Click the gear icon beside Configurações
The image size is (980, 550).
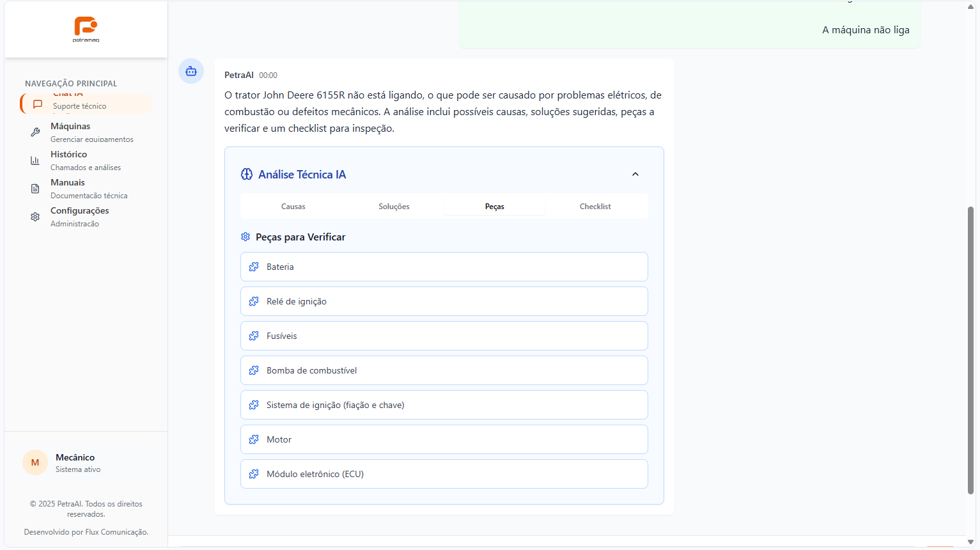[35, 217]
